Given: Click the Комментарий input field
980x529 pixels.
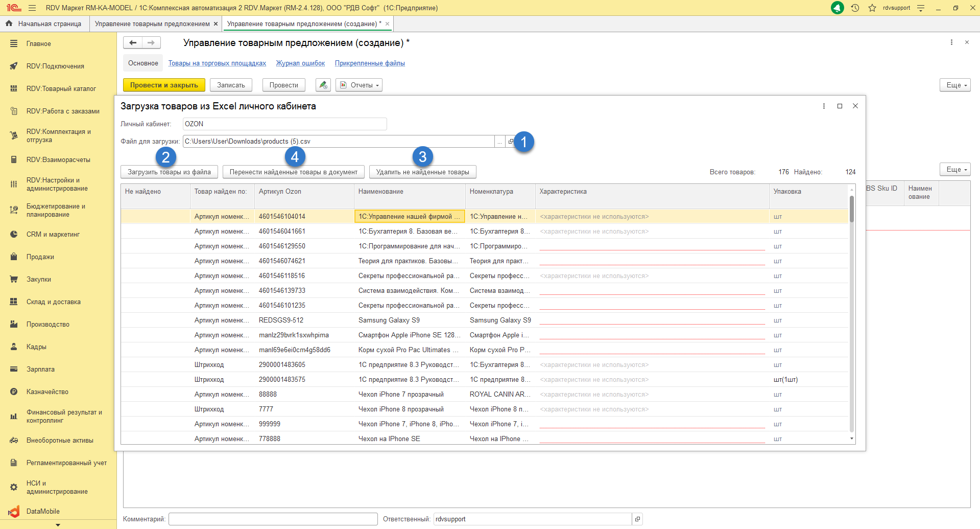Looking at the screenshot, I should 273,519.
